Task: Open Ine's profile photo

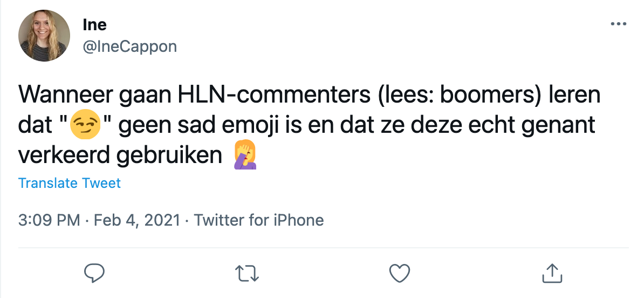Action: [44, 36]
